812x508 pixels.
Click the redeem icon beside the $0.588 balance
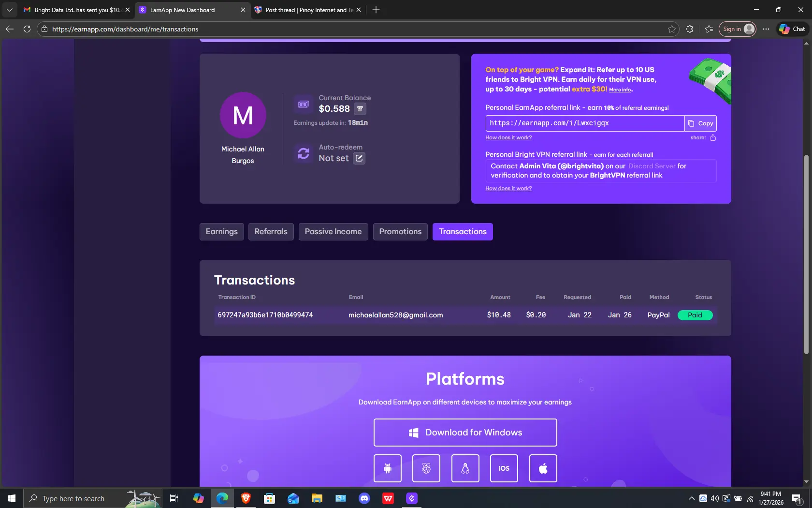tap(360, 109)
